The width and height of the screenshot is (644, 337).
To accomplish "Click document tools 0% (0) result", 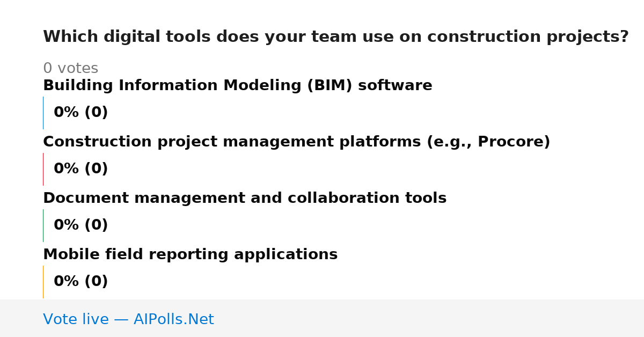I will (81, 225).
